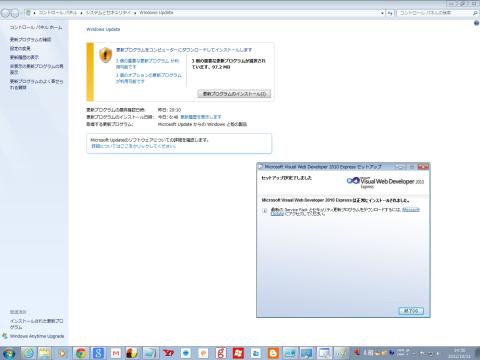
Task: Click the 'Windows Update' breadcrumb in the address bar
Action: tap(156, 12)
